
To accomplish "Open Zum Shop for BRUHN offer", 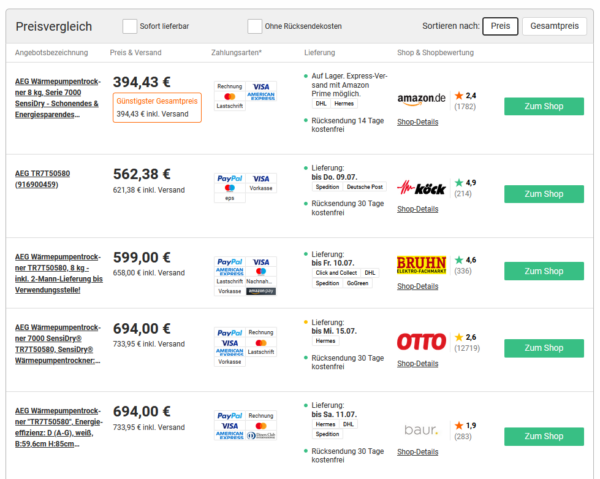I will [x=544, y=271].
